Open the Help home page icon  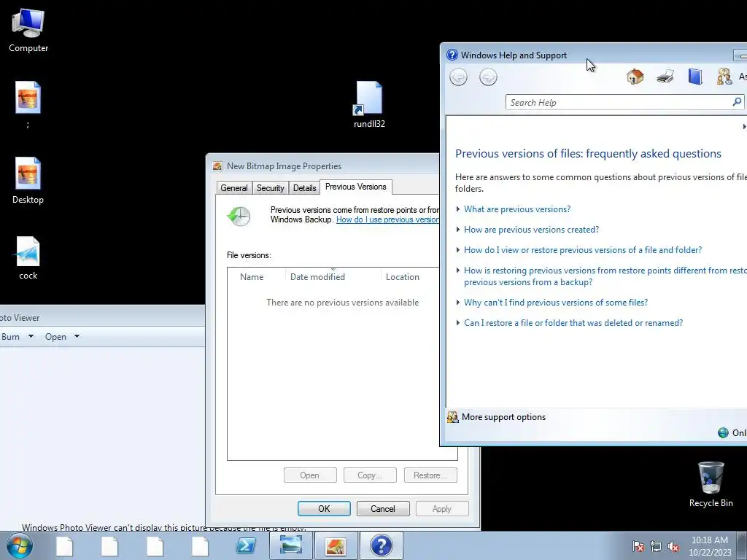click(635, 76)
